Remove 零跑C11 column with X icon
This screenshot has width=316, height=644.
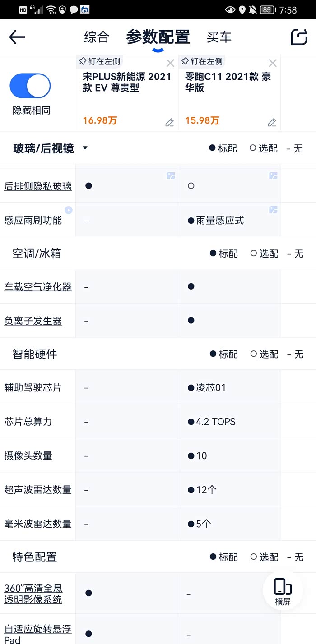point(273,63)
